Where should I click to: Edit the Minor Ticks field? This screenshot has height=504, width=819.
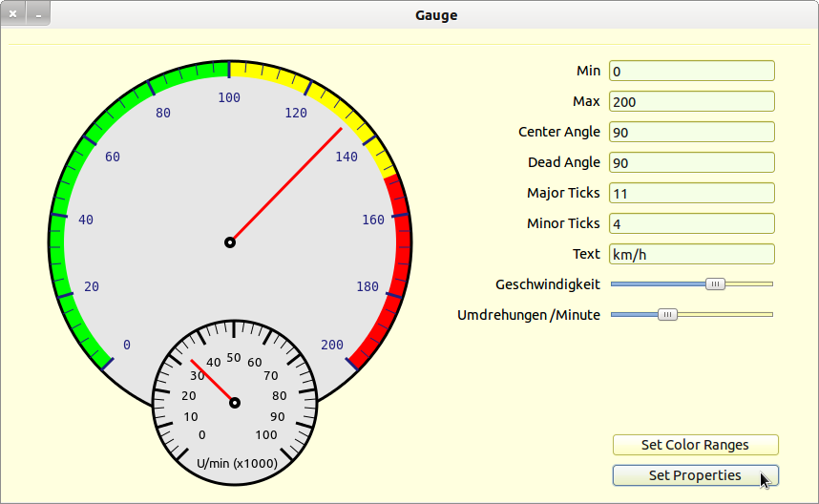coord(691,223)
